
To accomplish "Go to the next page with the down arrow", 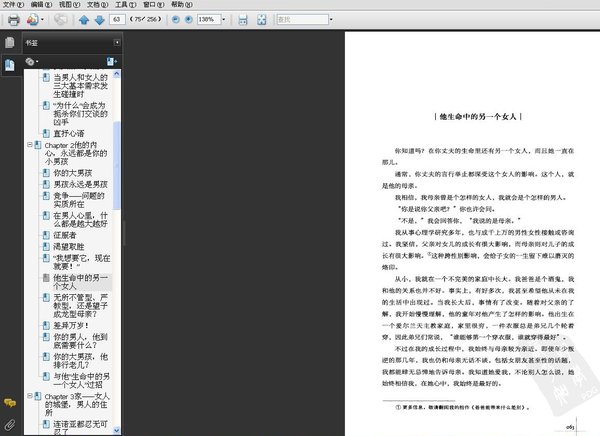I will 99,20.
